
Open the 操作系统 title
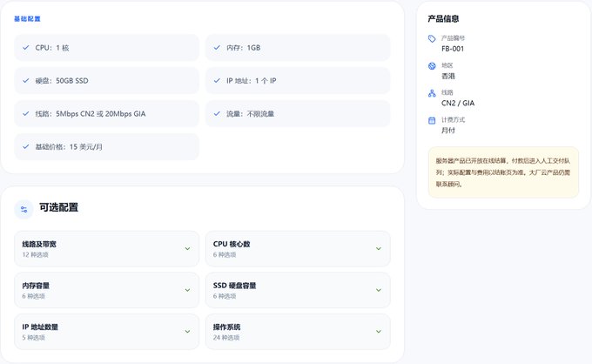coord(226,327)
